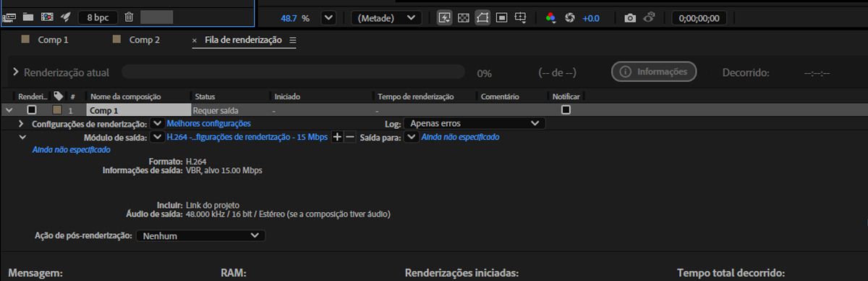Open H.264 output module settings link

coord(247,137)
